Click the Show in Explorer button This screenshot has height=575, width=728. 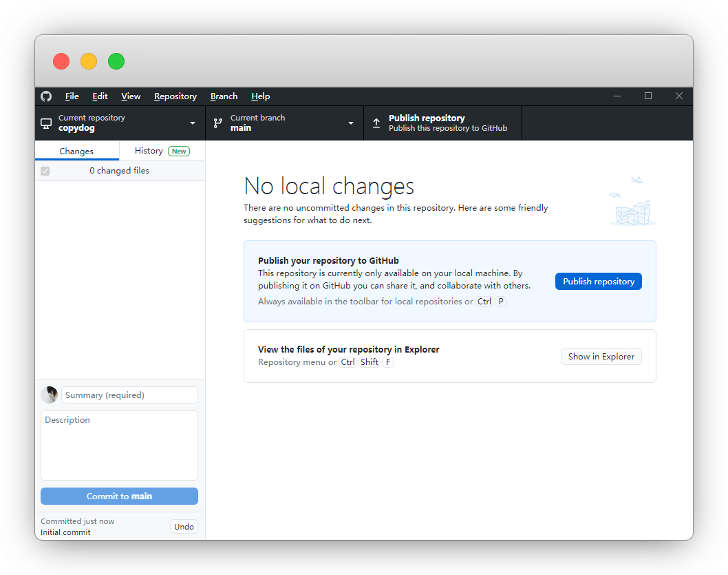click(601, 356)
